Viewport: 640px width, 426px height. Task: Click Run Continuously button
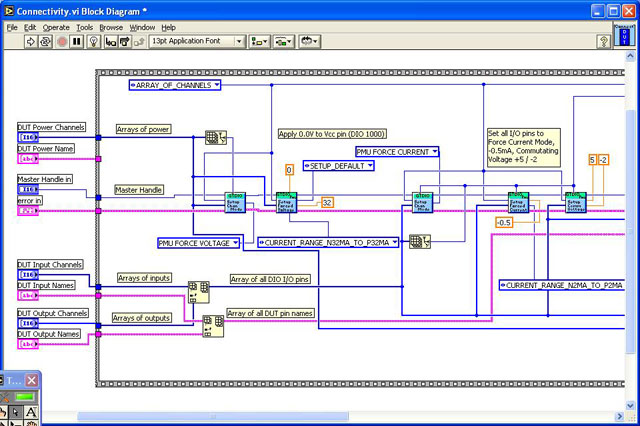[x=45, y=41]
